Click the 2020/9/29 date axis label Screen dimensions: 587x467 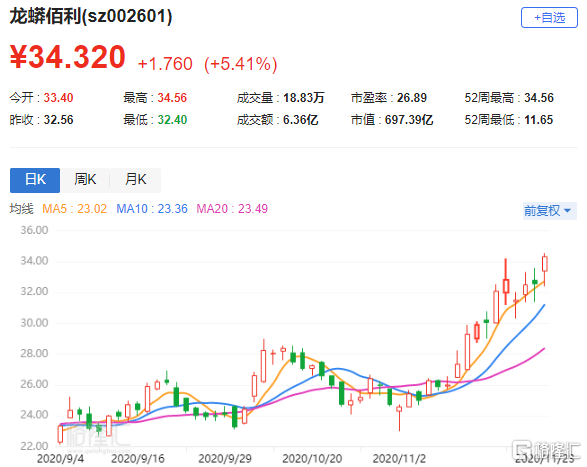225,459
